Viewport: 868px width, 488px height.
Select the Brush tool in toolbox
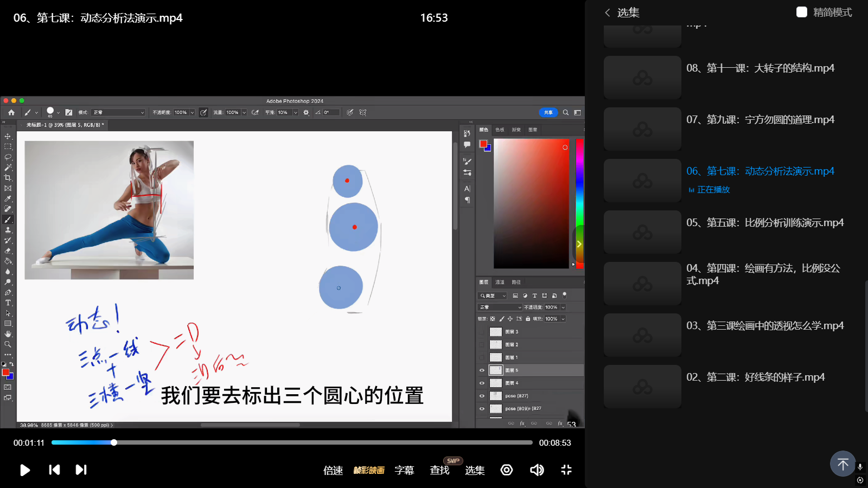pyautogui.click(x=8, y=220)
